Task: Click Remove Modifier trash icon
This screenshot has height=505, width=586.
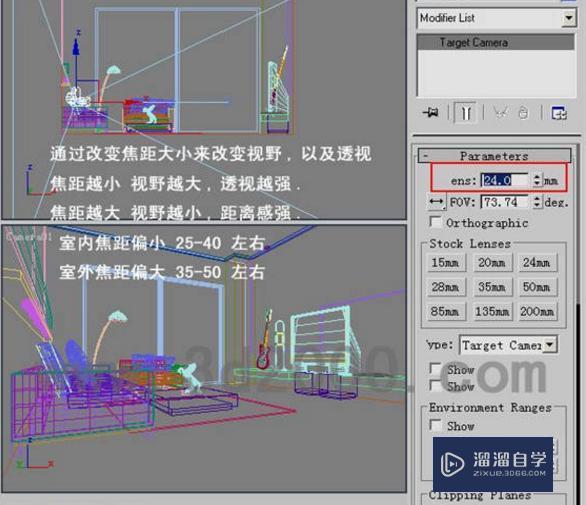Action: (524, 113)
